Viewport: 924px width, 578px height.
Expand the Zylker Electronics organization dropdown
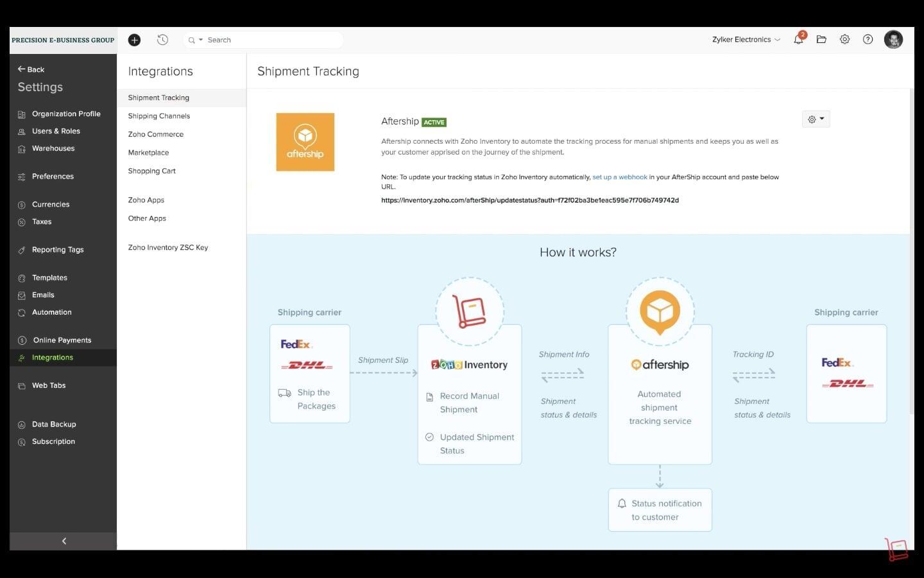click(746, 39)
